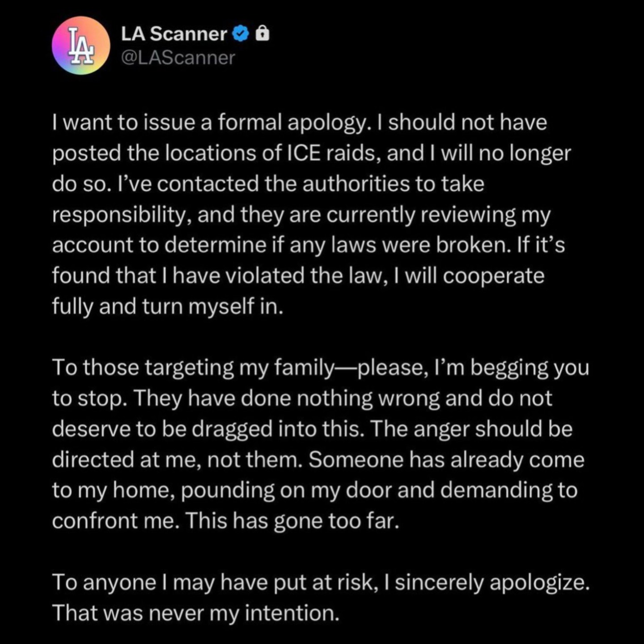Select the line starting "deserve to be dragged"

point(312,429)
